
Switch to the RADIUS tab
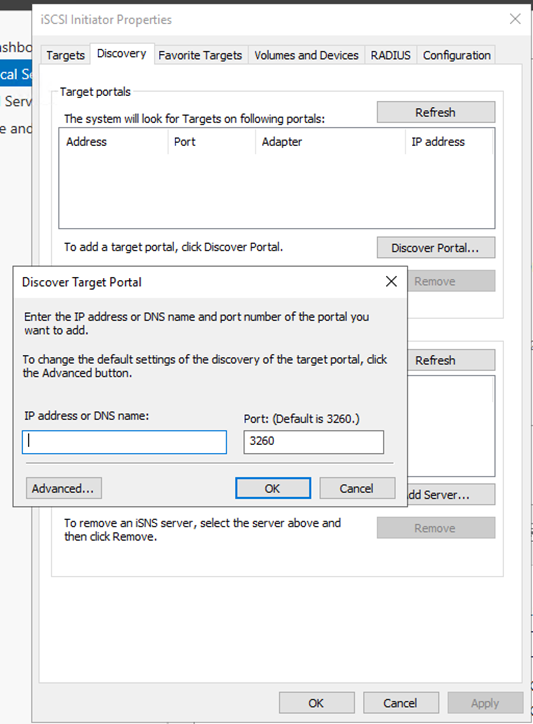coord(390,55)
